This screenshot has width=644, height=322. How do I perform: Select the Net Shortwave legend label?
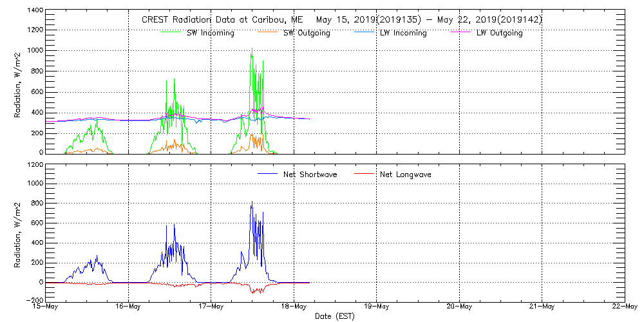pos(310,175)
